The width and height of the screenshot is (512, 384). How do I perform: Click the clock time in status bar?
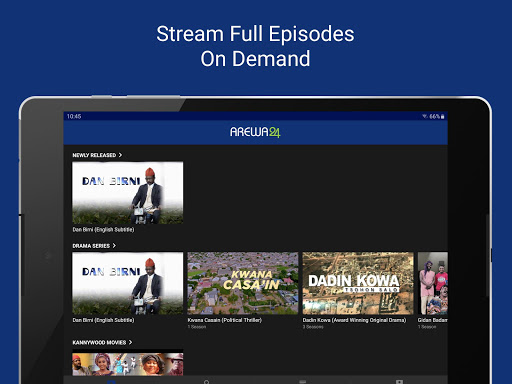74,116
